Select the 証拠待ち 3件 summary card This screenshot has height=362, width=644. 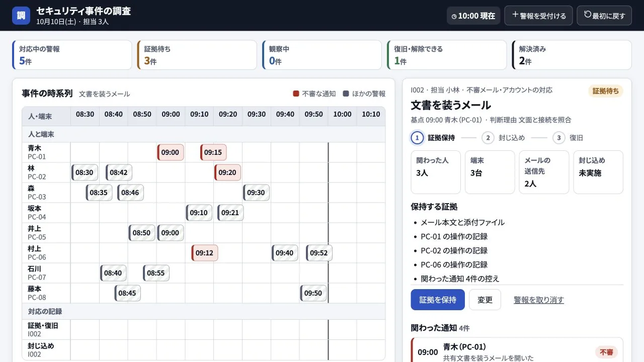click(x=197, y=55)
